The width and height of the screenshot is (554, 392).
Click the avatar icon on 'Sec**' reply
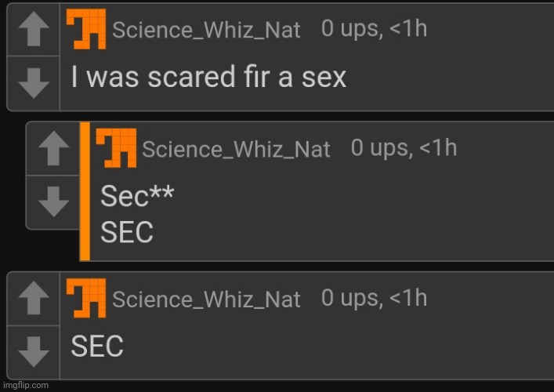click(115, 147)
